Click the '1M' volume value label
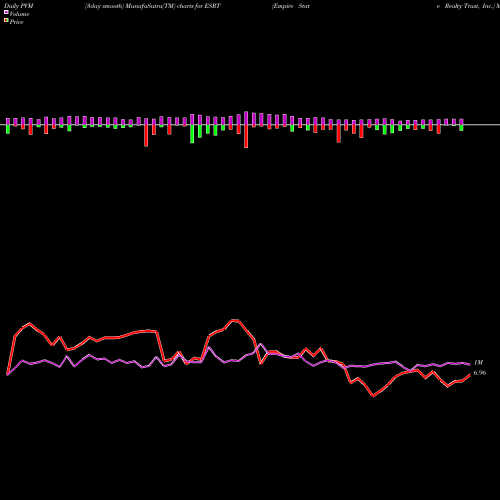The width and height of the screenshot is (500, 500). [478, 362]
